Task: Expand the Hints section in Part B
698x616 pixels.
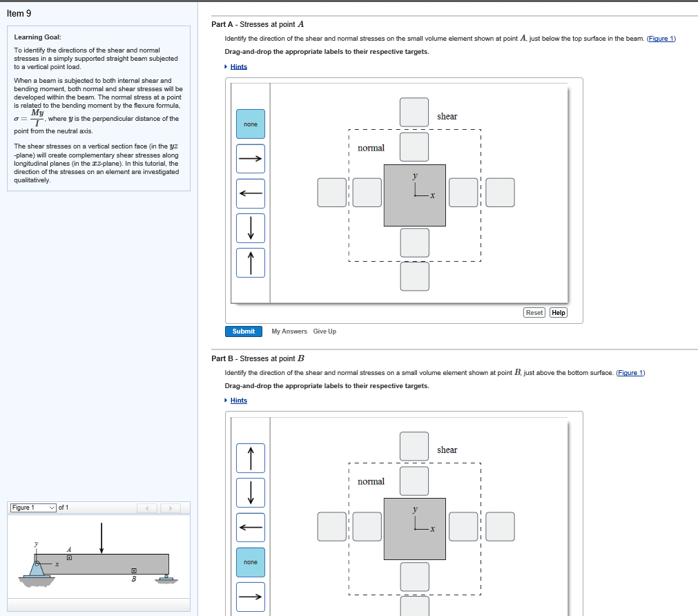Action: (238, 401)
